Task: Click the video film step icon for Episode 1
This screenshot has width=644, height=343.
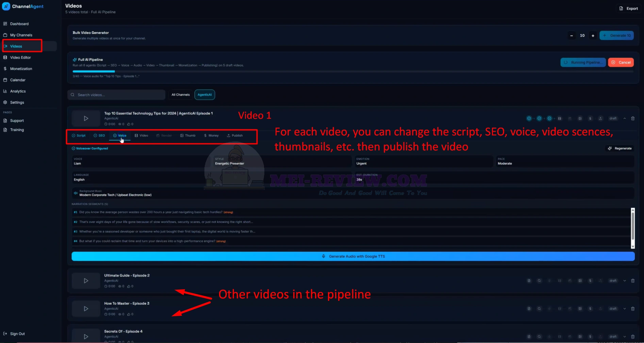Action: pyautogui.click(x=560, y=118)
